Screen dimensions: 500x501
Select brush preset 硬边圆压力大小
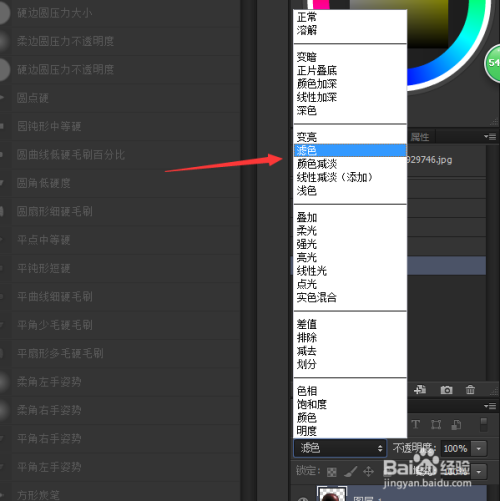(x=120, y=13)
